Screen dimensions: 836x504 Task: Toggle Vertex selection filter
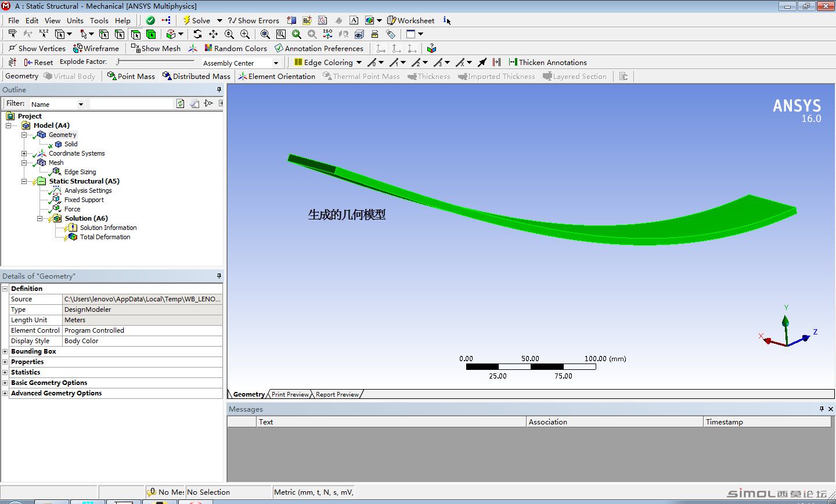(104, 34)
